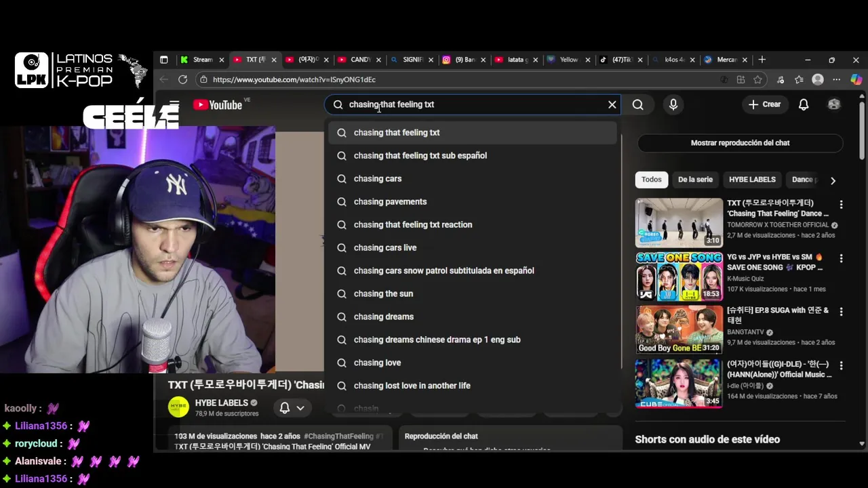Choose suggestion 'chasing dreams chinese drama ep 1 eng sub'
This screenshot has width=868, height=488.
[472, 340]
